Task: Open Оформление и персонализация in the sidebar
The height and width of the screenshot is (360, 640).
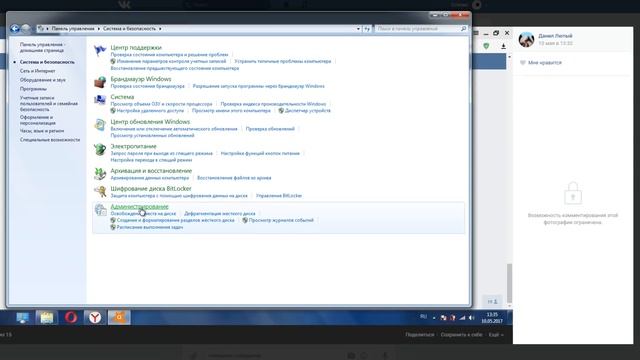Action: [x=38, y=120]
